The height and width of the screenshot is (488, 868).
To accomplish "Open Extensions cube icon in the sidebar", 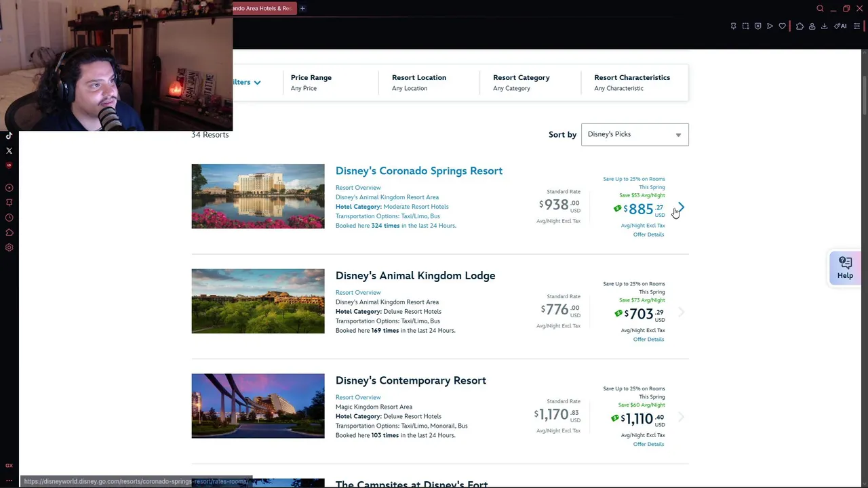I will tap(9, 232).
